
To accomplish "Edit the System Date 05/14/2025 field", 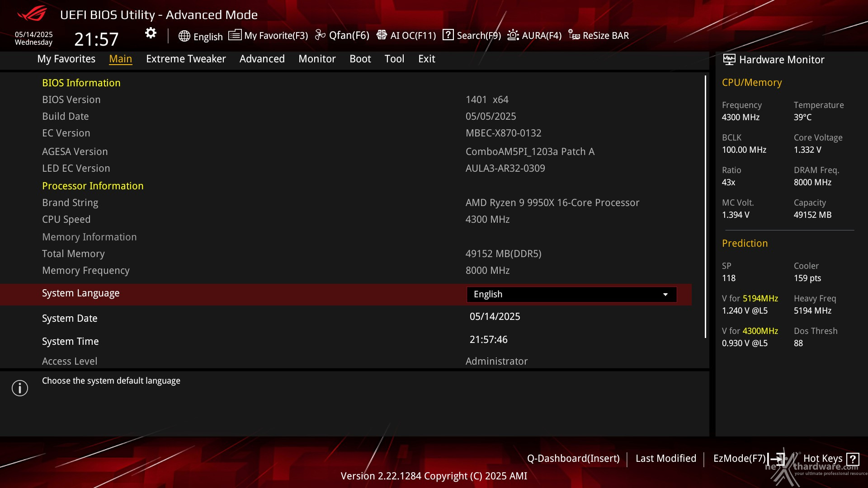I will pos(495,317).
